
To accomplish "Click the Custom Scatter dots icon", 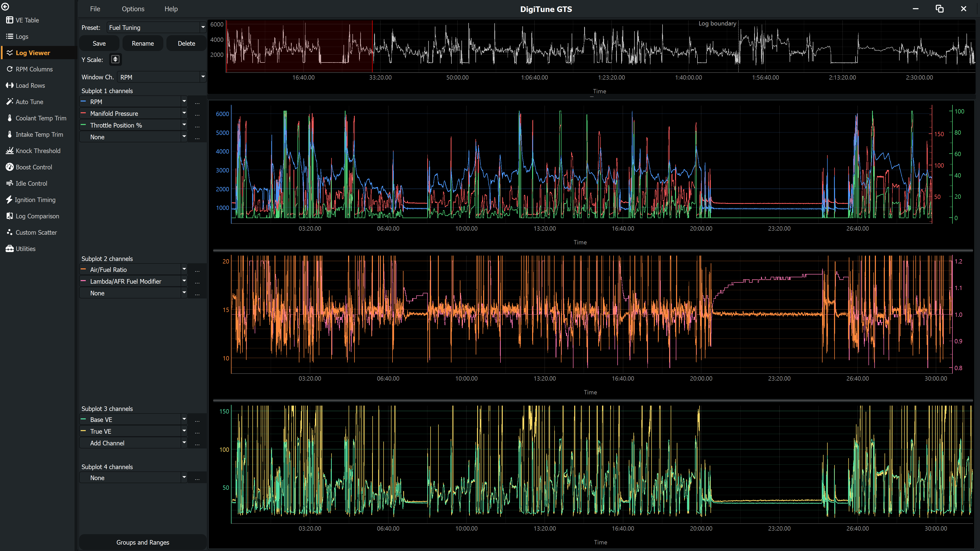I will point(9,232).
